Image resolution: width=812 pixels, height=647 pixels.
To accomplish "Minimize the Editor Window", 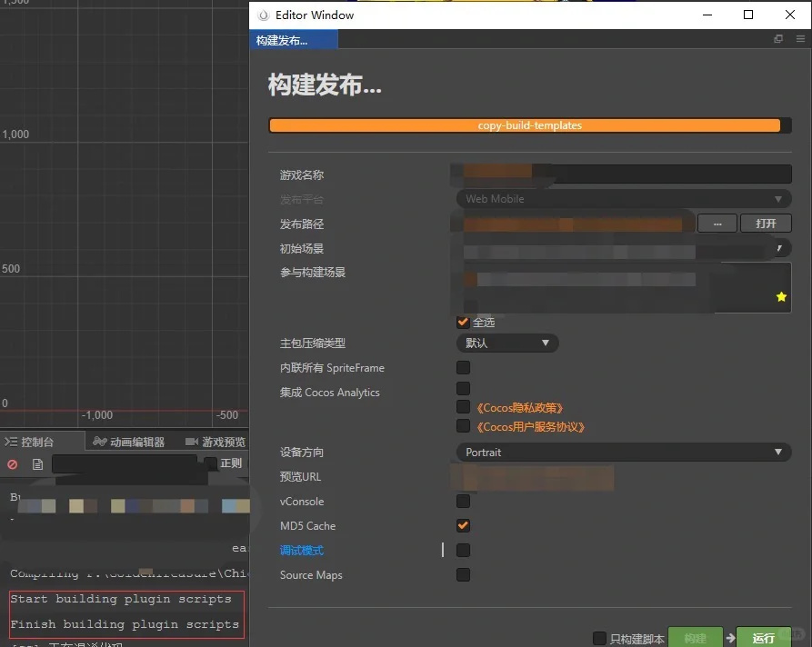I will coord(707,15).
